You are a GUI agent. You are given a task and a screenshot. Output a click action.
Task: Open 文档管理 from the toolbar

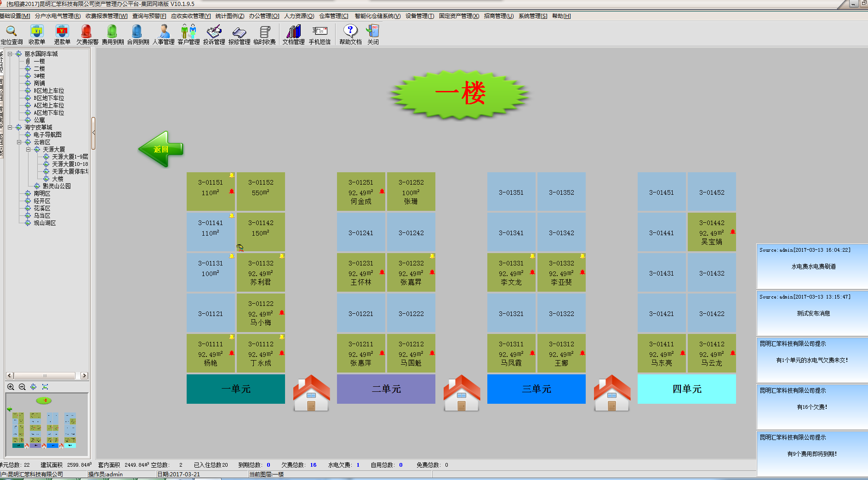pos(293,34)
